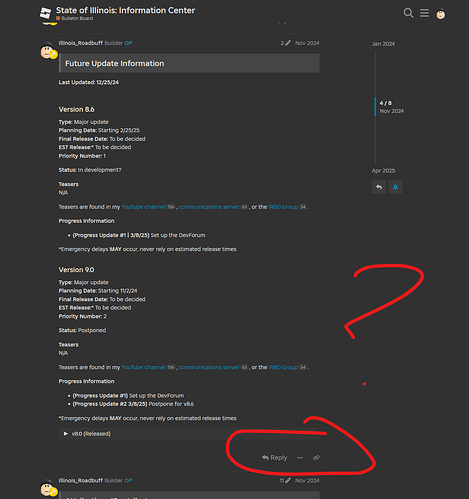Image resolution: width=469 pixels, height=499 pixels.
Task: Open the search magnifier icon
Action: pyautogui.click(x=408, y=13)
